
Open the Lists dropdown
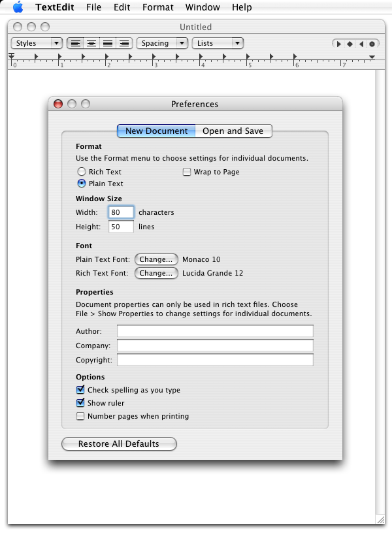click(x=218, y=43)
